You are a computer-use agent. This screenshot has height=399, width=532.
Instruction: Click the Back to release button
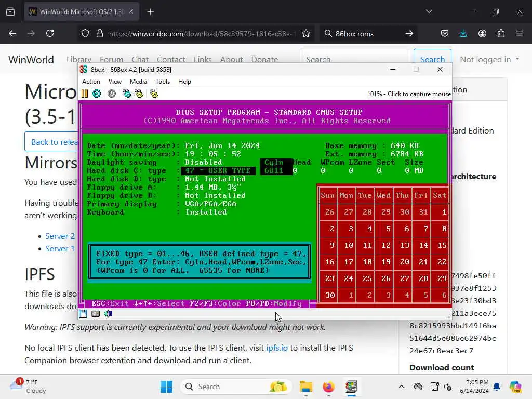coord(51,142)
